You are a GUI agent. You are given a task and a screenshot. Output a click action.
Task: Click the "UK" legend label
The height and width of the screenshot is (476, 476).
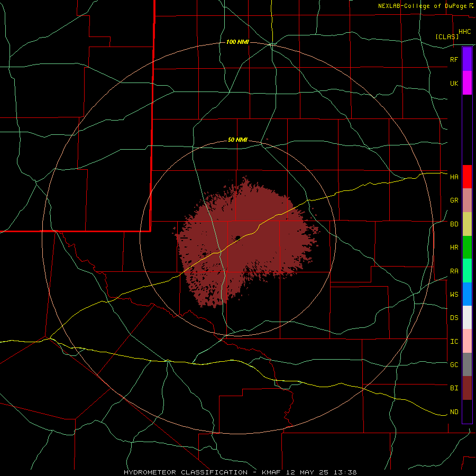coord(454,83)
